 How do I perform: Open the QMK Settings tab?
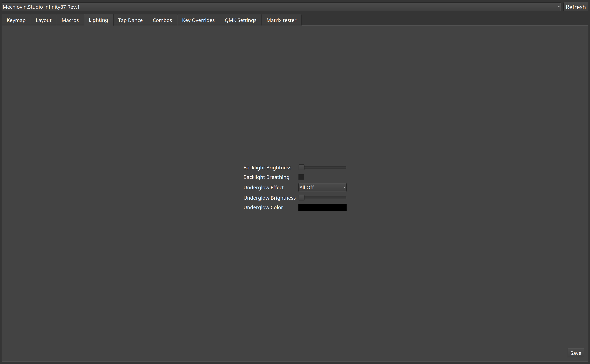(240, 20)
